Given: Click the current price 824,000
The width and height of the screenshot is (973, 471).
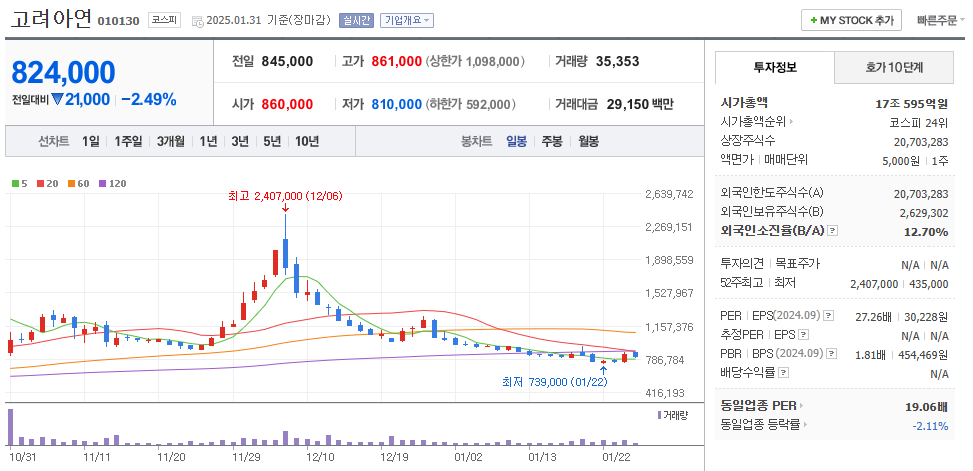Looking at the screenshot, I should pos(63,72).
